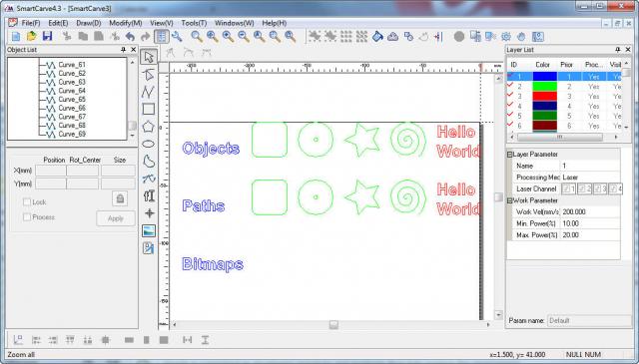
Task: Select the polyline drawing tool
Action: [x=149, y=92]
